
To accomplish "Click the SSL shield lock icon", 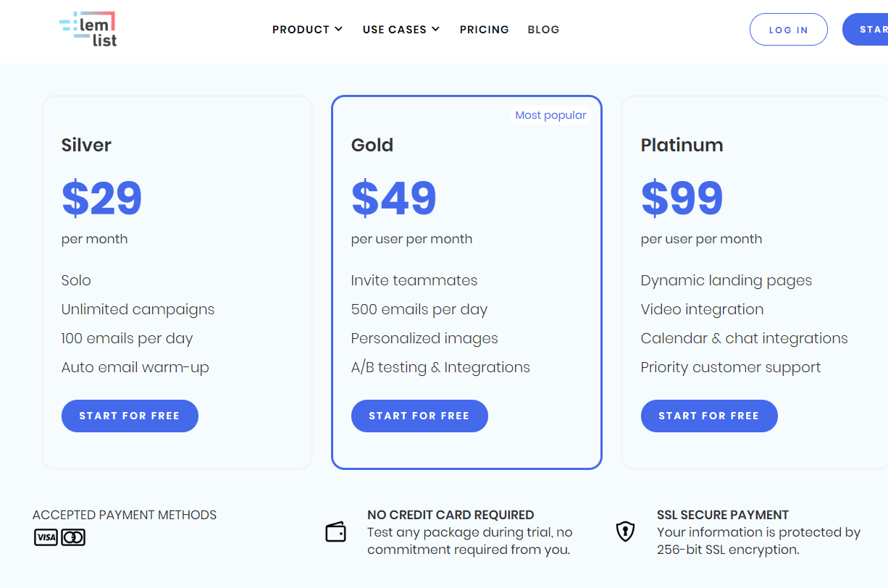I will tap(624, 532).
